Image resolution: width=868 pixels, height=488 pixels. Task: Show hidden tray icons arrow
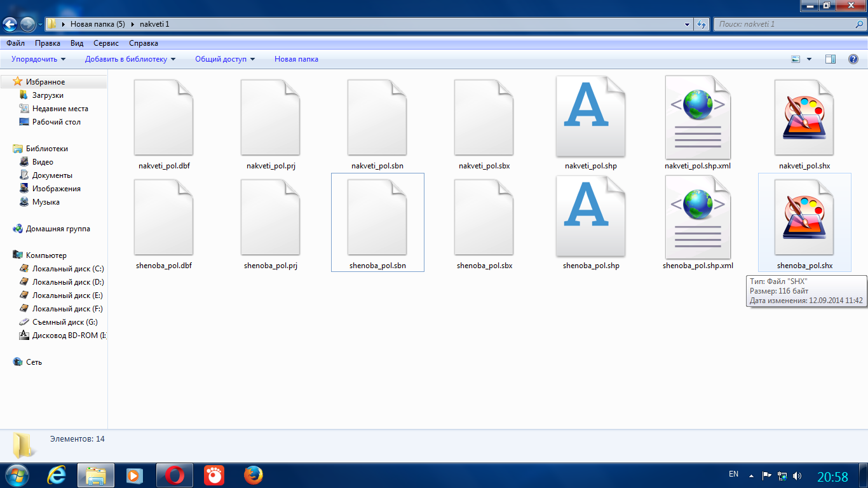tap(752, 475)
